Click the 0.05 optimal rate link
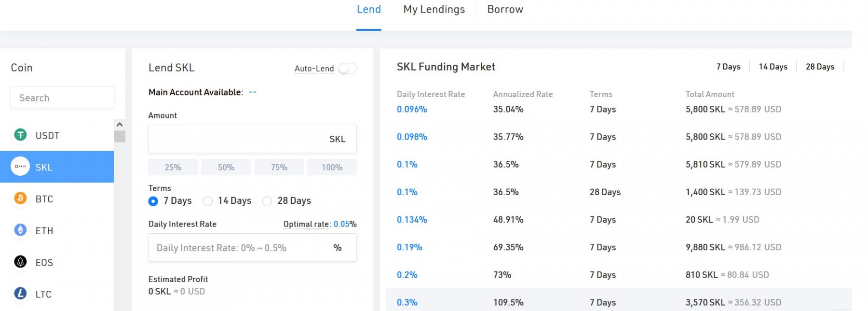868x311 pixels. [x=341, y=224]
